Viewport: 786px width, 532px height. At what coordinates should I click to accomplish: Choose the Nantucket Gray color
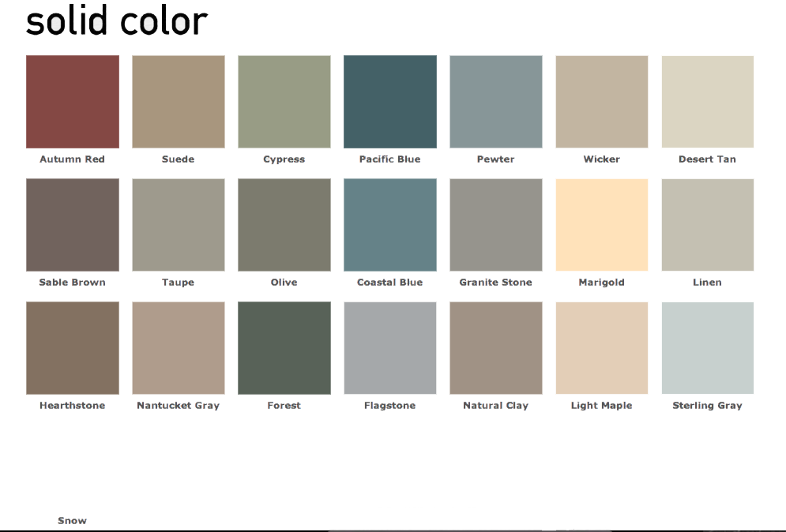point(178,347)
